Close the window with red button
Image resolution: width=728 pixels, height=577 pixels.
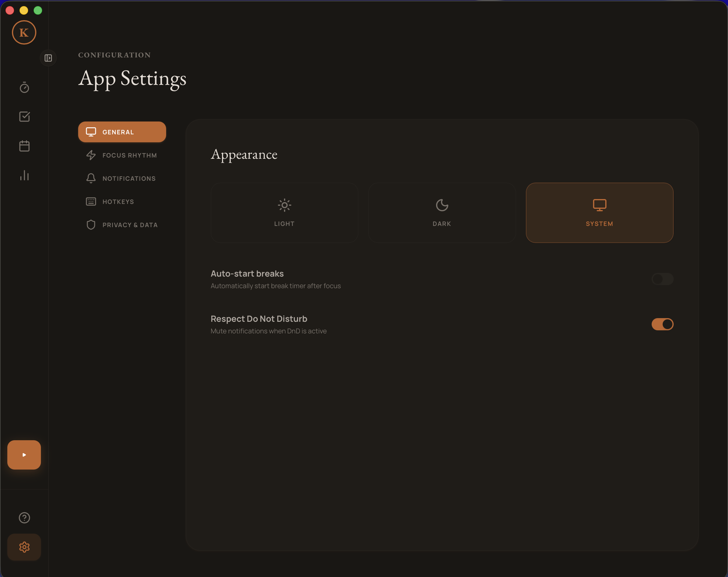pos(10,10)
